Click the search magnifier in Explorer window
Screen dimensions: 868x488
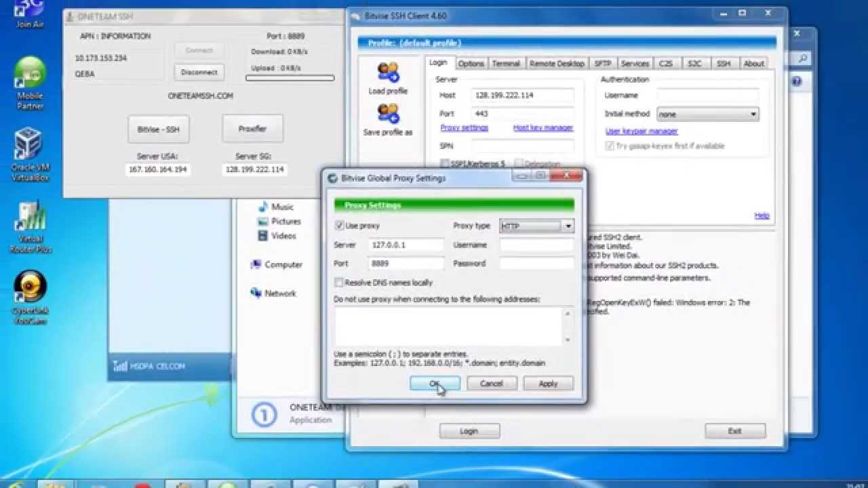coord(802,59)
